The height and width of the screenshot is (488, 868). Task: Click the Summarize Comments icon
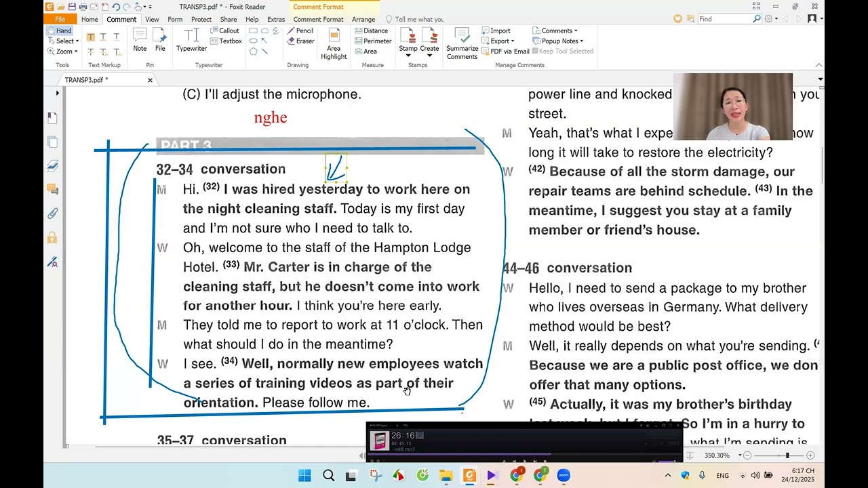(x=462, y=43)
